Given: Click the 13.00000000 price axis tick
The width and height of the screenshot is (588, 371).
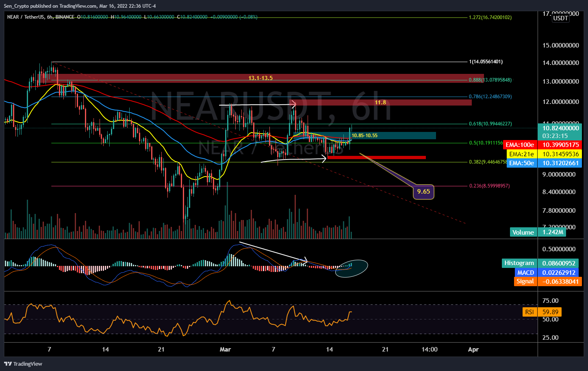Looking at the screenshot, I should pyautogui.click(x=561, y=82).
